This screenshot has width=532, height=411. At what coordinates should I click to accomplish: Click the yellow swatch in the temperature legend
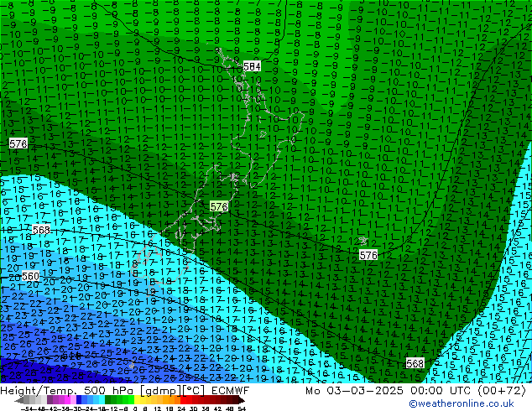(x=137, y=400)
